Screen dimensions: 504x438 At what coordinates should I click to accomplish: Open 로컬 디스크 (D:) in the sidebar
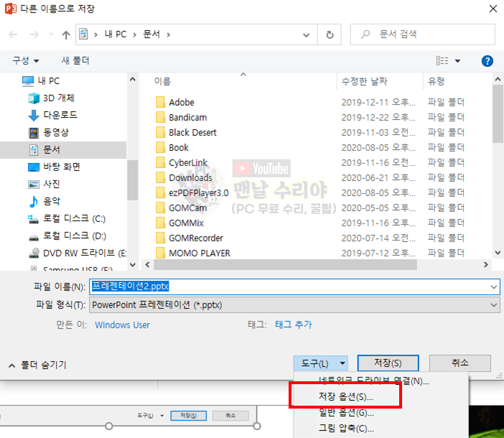[67, 236]
